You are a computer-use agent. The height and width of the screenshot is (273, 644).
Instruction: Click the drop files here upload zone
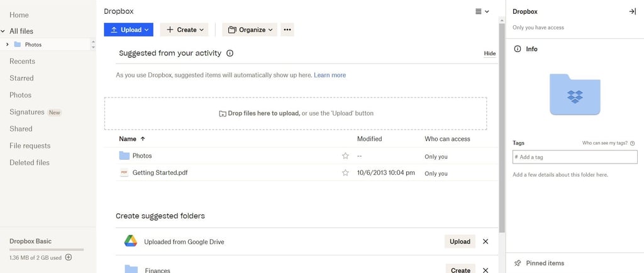click(296, 113)
